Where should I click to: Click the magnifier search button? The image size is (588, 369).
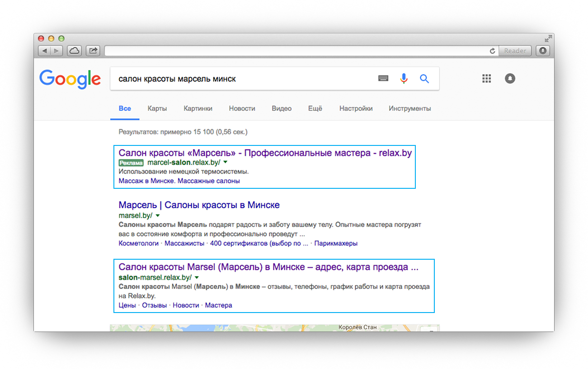424,79
